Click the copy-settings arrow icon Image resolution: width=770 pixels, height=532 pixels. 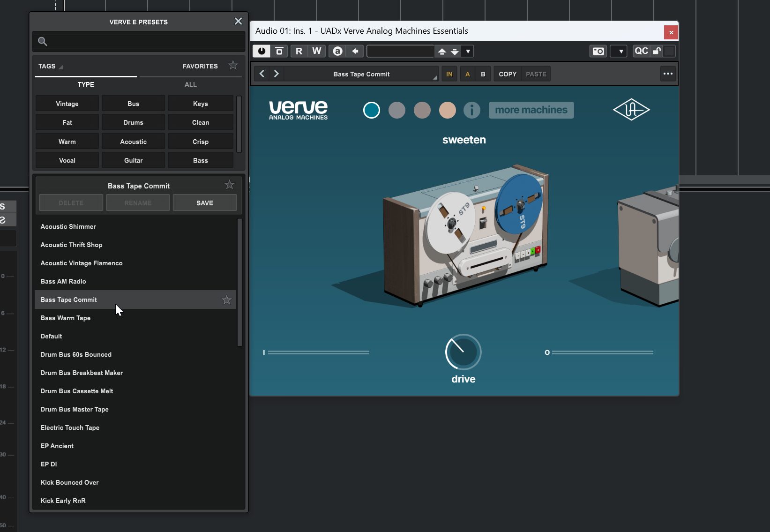(x=355, y=51)
